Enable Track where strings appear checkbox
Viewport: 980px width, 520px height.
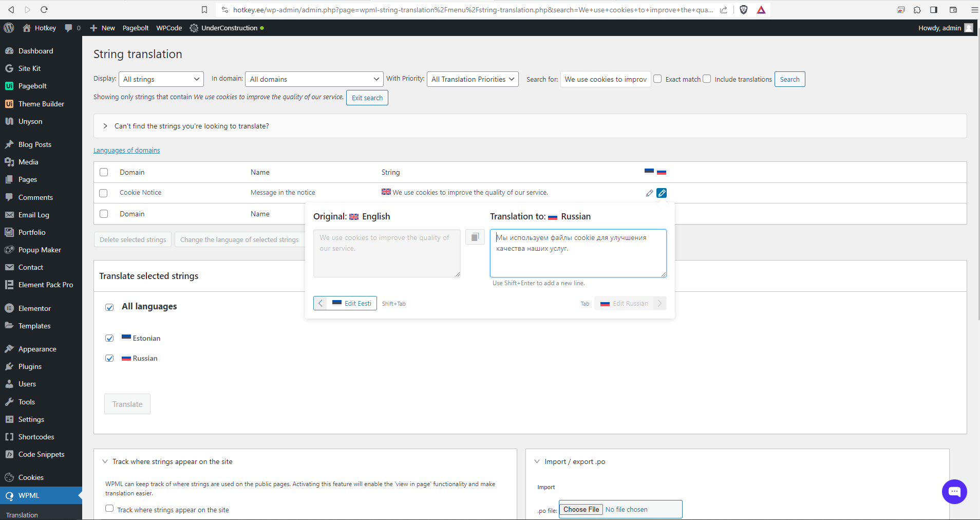click(109, 508)
